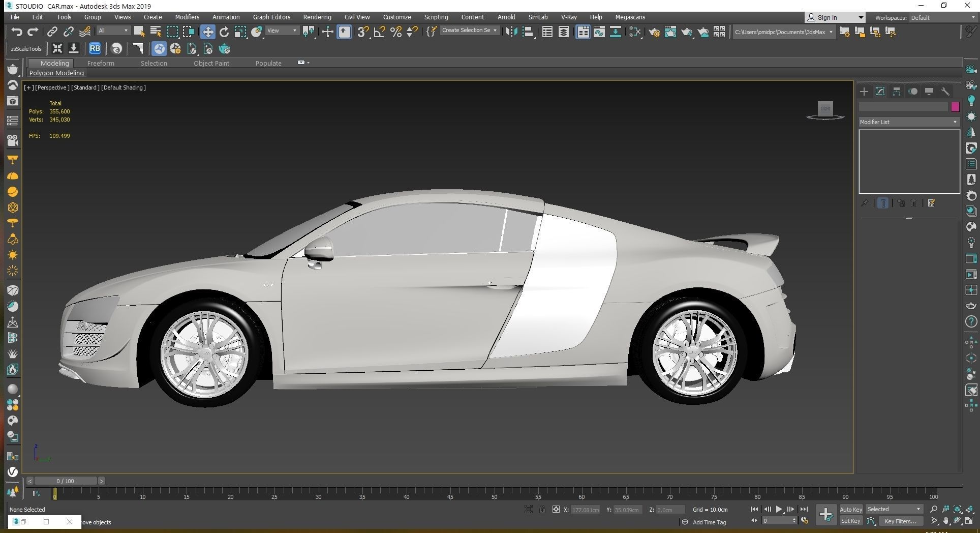Activate the Select and Move tool
The height and width of the screenshot is (533, 980).
[207, 32]
